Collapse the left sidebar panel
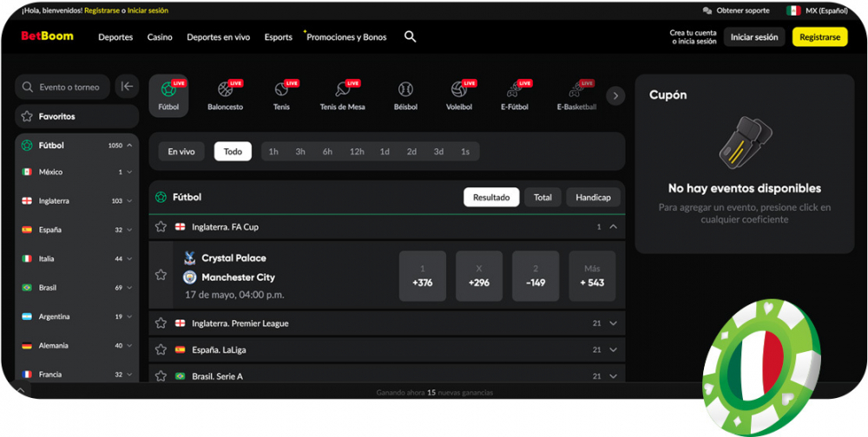 [x=127, y=87]
